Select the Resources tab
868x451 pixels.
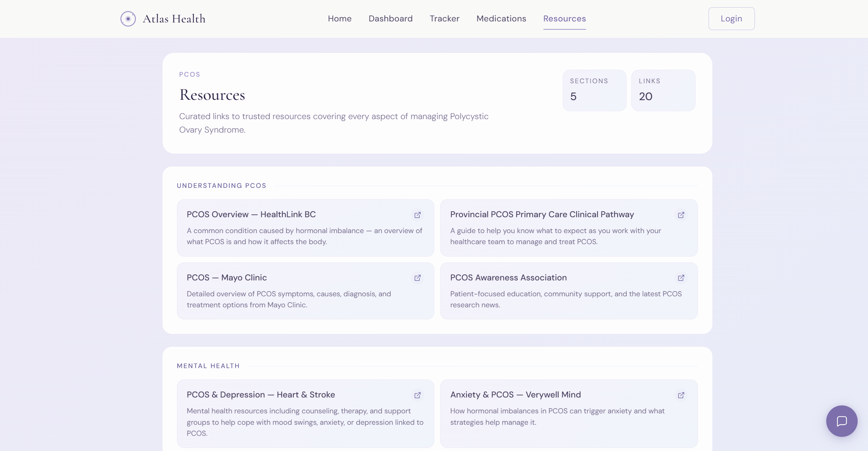click(564, 19)
